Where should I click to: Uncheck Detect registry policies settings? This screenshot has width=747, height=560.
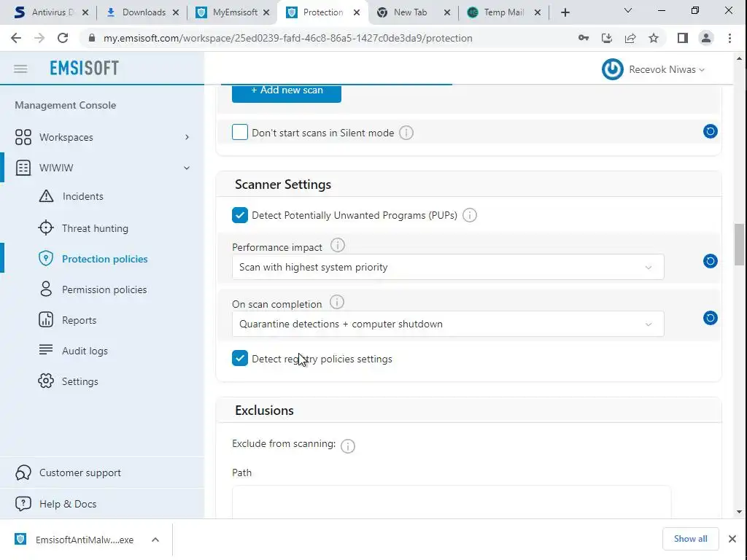tap(239, 358)
